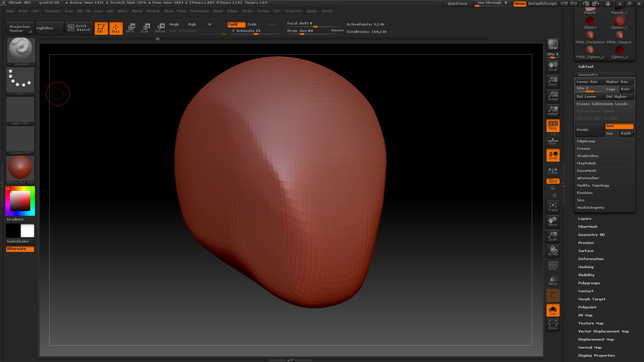The width and height of the screenshot is (644, 362).
Task: Click the QuickSave button
Action: (457, 4)
